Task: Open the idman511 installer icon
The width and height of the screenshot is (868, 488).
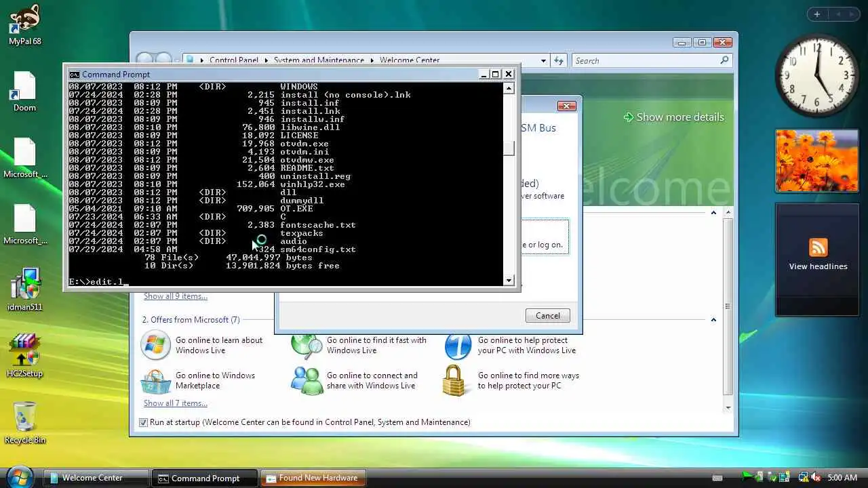Action: click(x=24, y=291)
